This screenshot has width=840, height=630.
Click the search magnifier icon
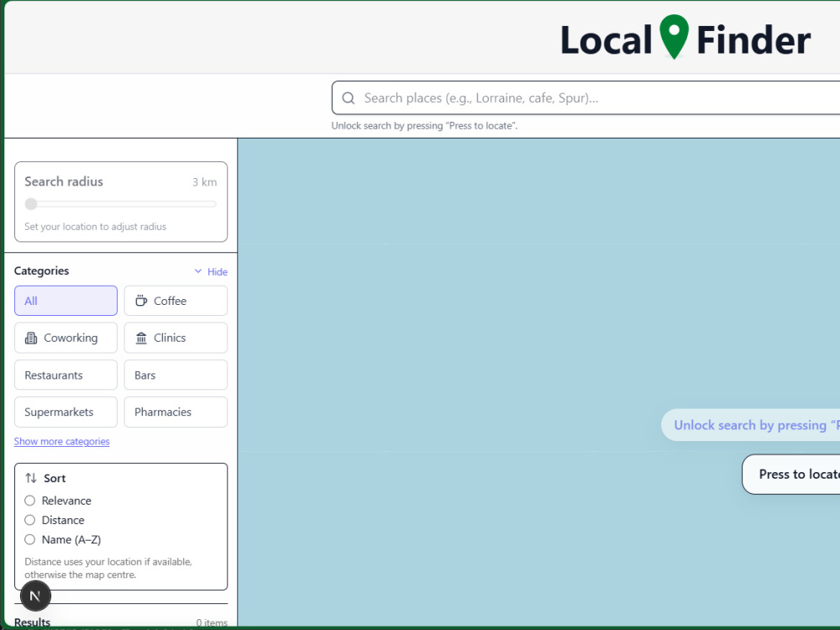349,98
